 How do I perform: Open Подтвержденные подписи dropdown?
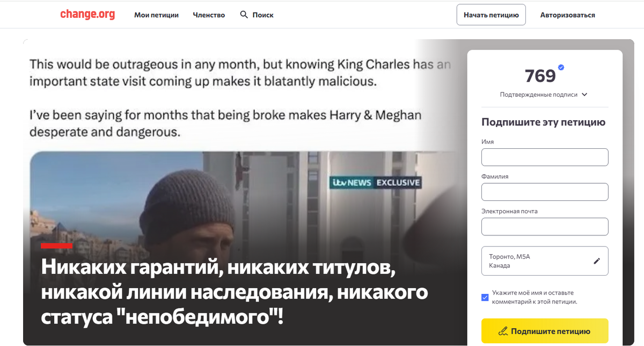pos(544,95)
